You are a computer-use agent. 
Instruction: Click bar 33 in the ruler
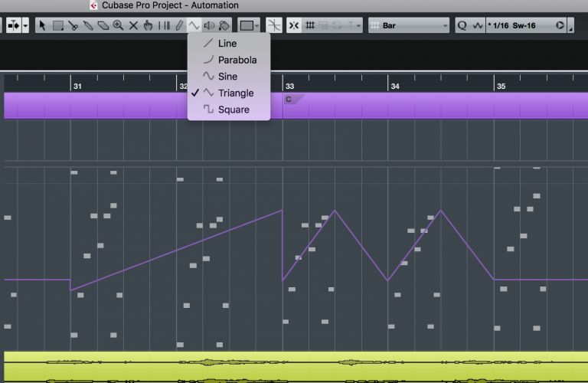(289, 87)
